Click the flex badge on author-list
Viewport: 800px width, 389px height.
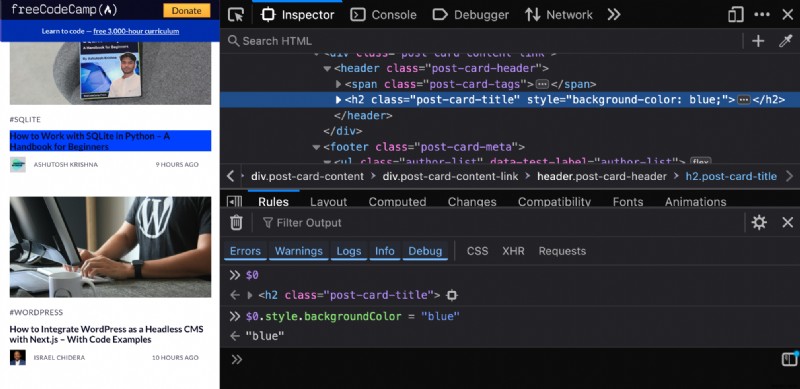pos(701,161)
